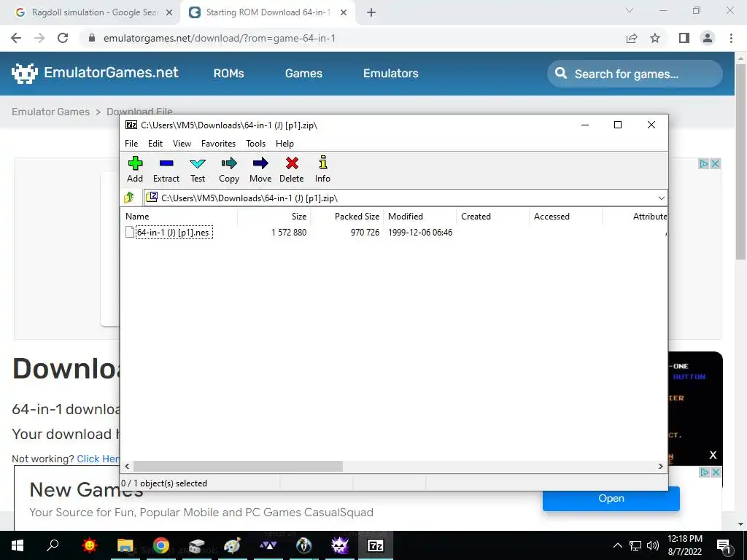Viewport: 747px width, 560px height.
Task: Open the File menu in 7-Zip
Action: (x=131, y=144)
